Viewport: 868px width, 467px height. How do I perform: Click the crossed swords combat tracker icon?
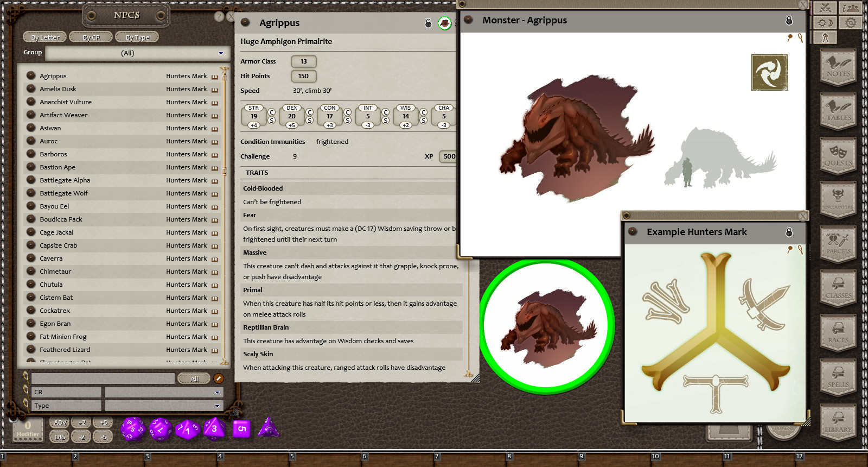(x=825, y=8)
